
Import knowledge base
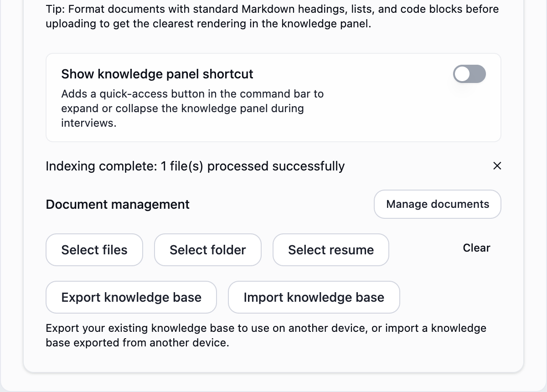click(314, 297)
